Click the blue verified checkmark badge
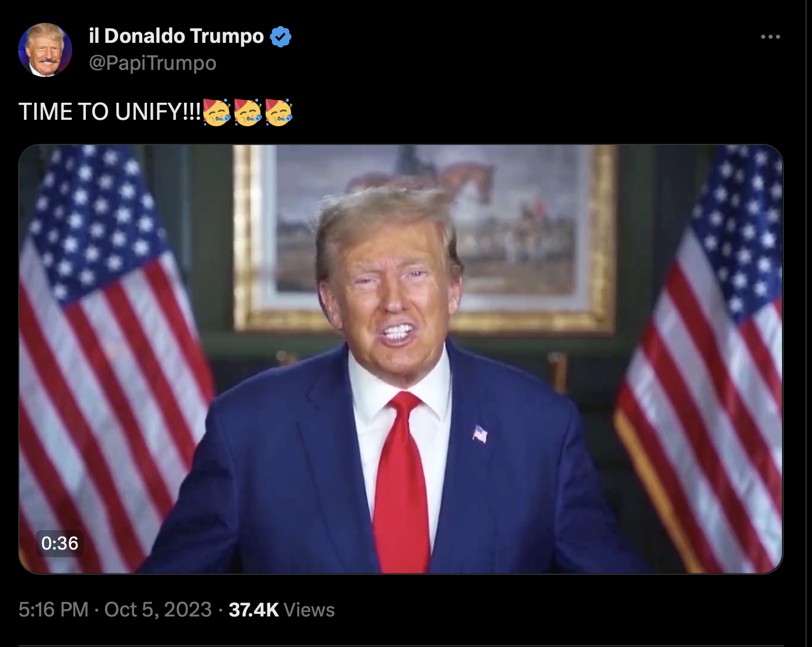The height and width of the screenshot is (647, 812). click(280, 36)
